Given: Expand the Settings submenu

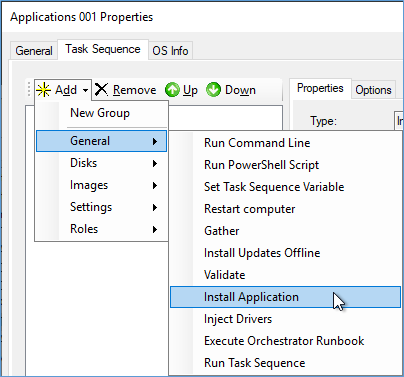Looking at the screenshot, I should [101, 207].
